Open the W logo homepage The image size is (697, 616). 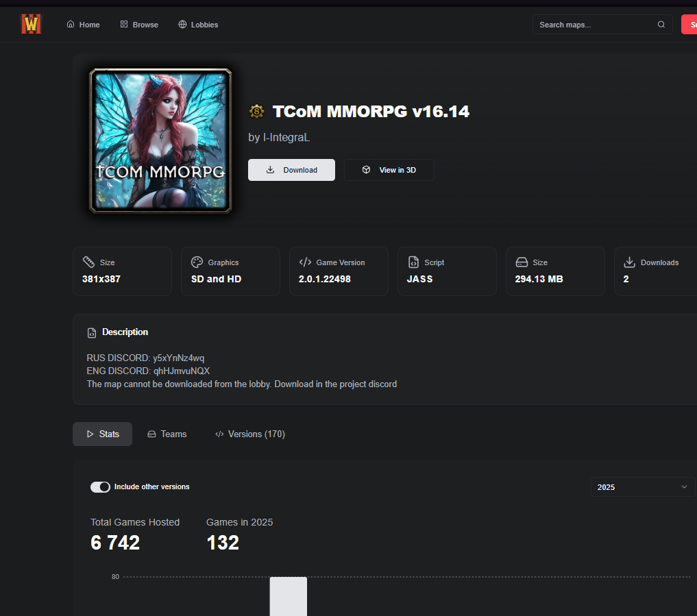(x=31, y=24)
